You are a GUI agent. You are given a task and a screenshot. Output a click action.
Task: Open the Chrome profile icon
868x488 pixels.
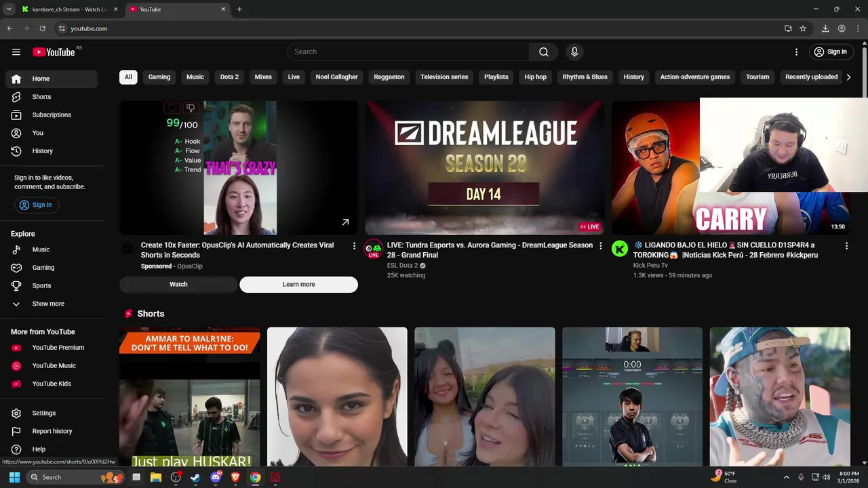[x=842, y=28]
